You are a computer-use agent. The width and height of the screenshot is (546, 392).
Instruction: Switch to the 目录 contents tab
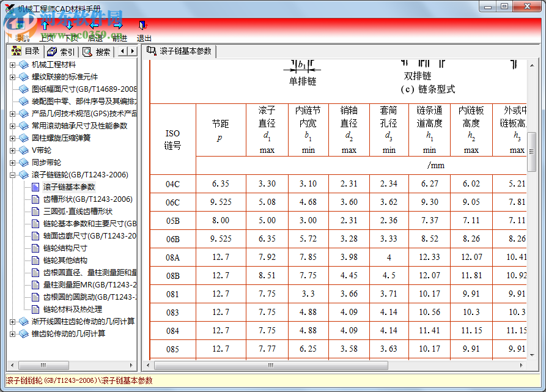(24, 51)
